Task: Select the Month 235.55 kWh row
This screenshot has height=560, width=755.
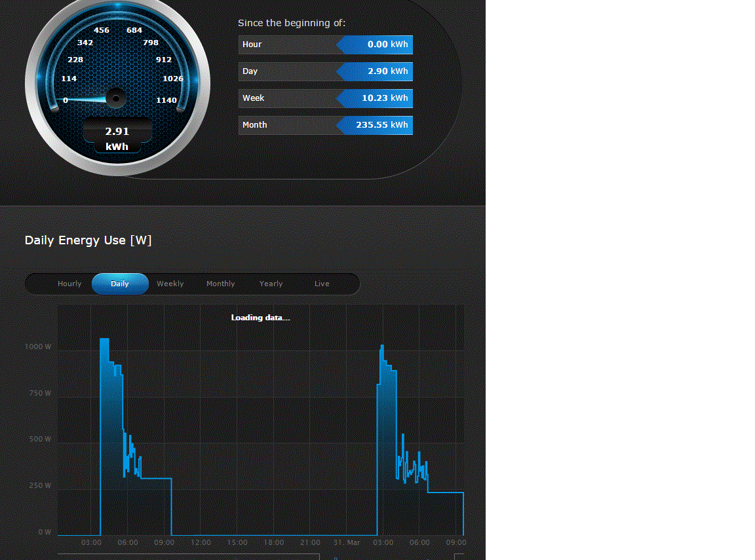Action: 326,125
